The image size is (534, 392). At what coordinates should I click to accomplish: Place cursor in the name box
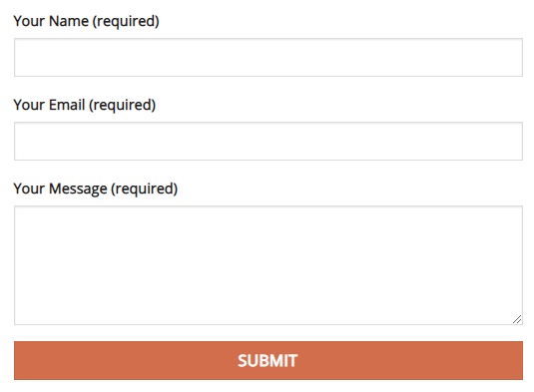click(268, 58)
